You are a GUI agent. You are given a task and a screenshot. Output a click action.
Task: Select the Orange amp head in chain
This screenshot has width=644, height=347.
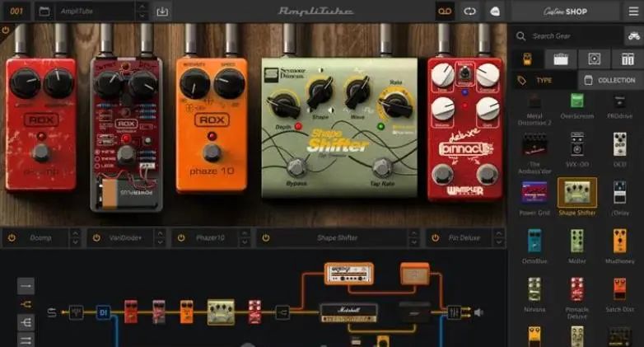(348, 274)
